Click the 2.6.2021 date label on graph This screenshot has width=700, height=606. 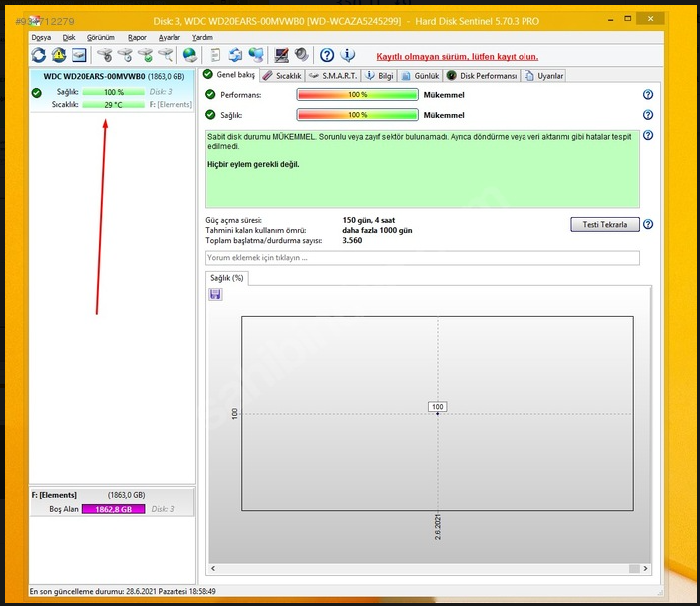[438, 527]
